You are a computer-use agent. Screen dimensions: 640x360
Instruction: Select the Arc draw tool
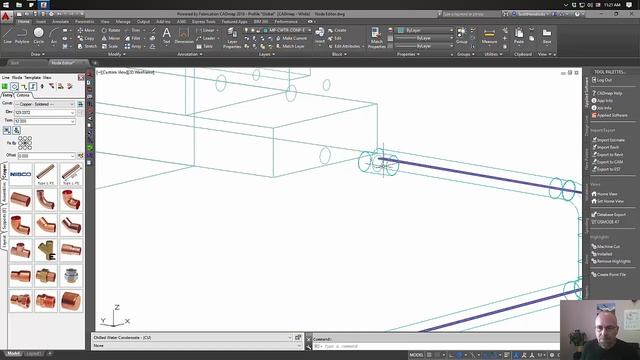pyautogui.click(x=53, y=35)
